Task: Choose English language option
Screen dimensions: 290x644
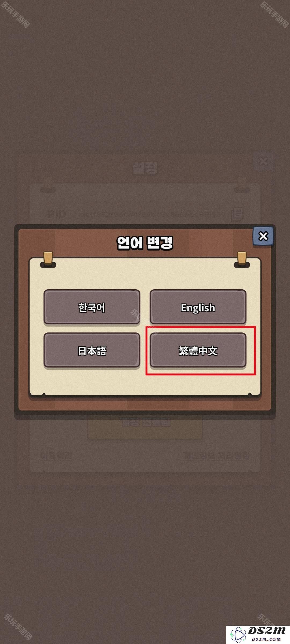Action: point(198,307)
